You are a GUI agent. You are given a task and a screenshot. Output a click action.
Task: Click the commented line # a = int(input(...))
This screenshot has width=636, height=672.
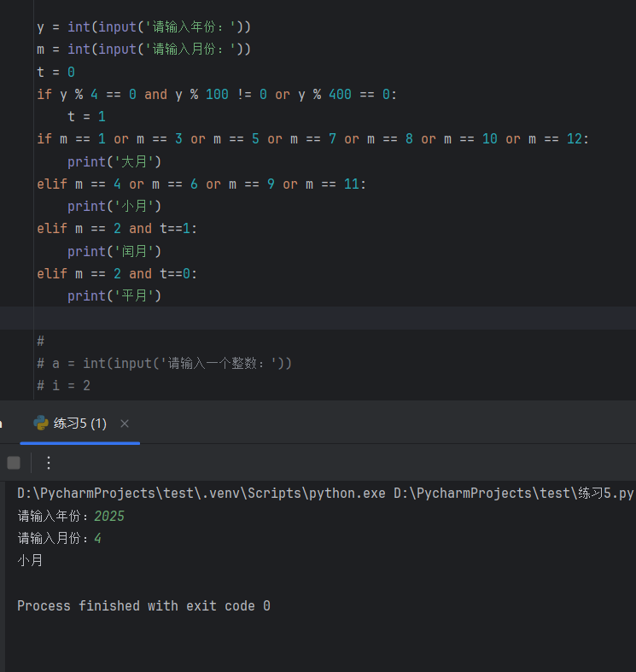[164, 364]
